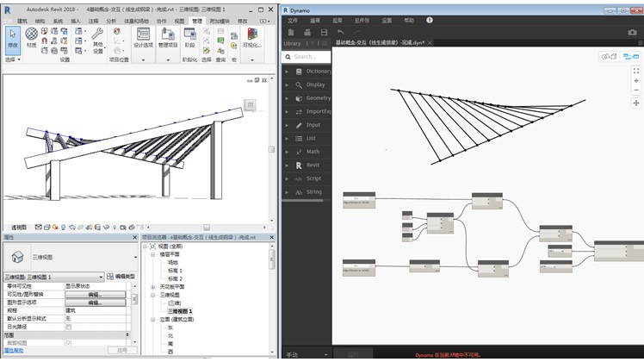Click Zoom to fit icon in Dynamo canvas

(x=636, y=71)
